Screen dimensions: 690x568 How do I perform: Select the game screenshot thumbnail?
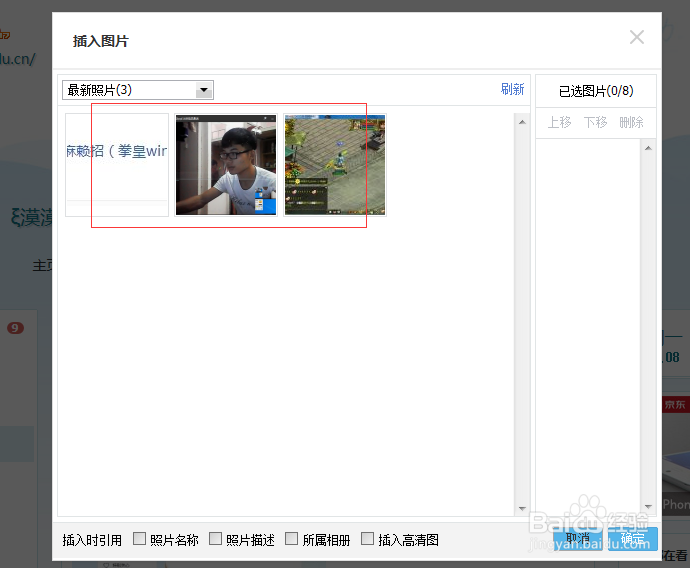click(x=335, y=165)
